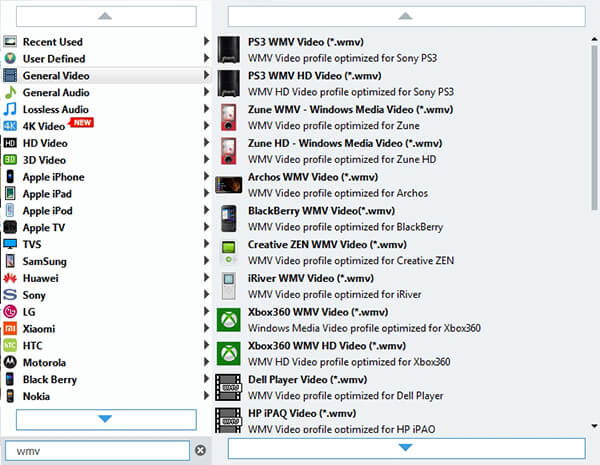Viewport: 600px width, 465px height.
Task: Click the Xiaomi logo icon
Action: point(10,328)
